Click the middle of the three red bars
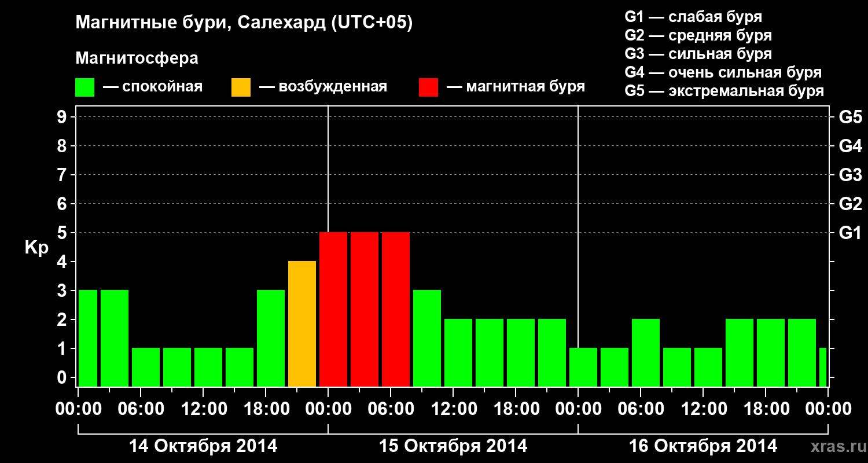The height and width of the screenshot is (463, 868). tap(365, 309)
